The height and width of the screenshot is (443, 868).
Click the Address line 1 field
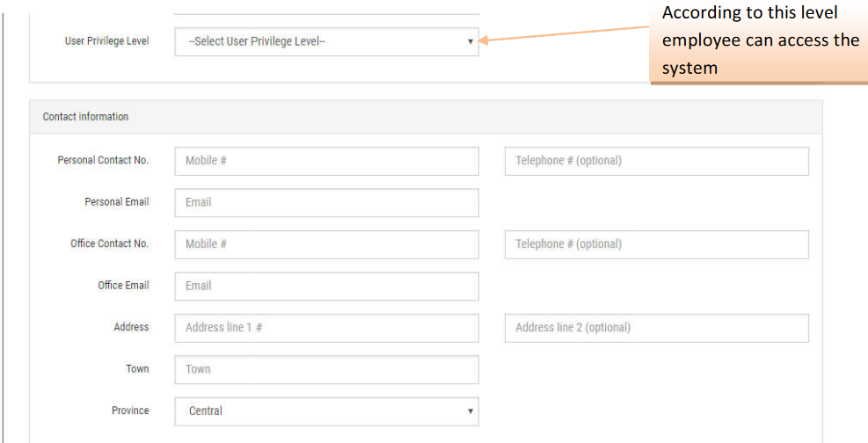[x=326, y=328]
